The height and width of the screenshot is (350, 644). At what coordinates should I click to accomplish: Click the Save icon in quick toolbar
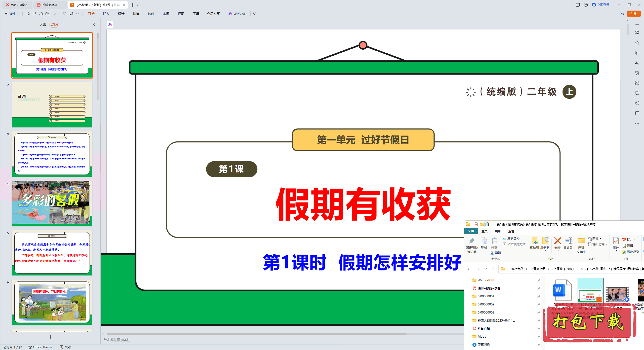[28, 14]
